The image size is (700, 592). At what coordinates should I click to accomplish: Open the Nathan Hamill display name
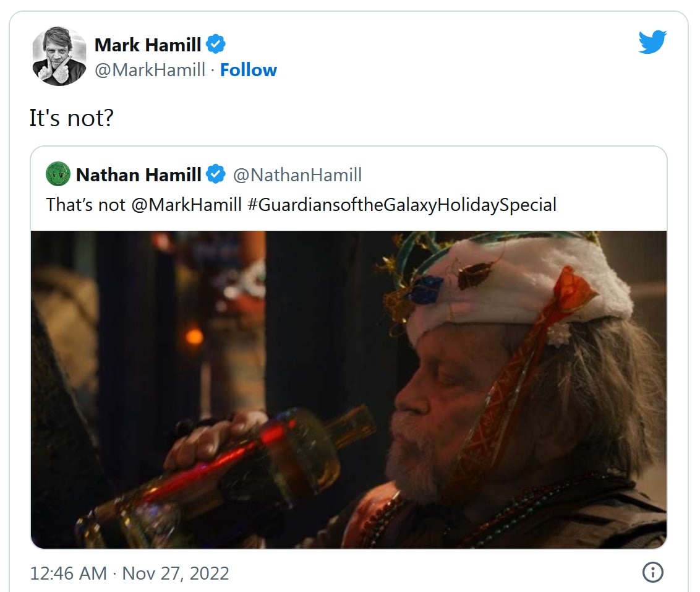(139, 175)
